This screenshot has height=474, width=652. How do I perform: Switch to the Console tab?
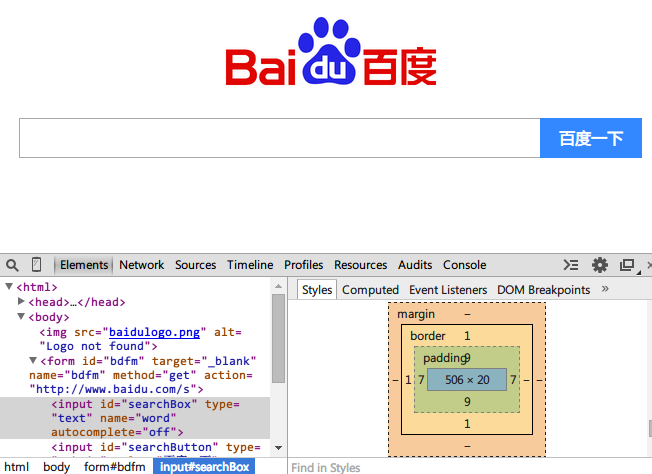[464, 265]
